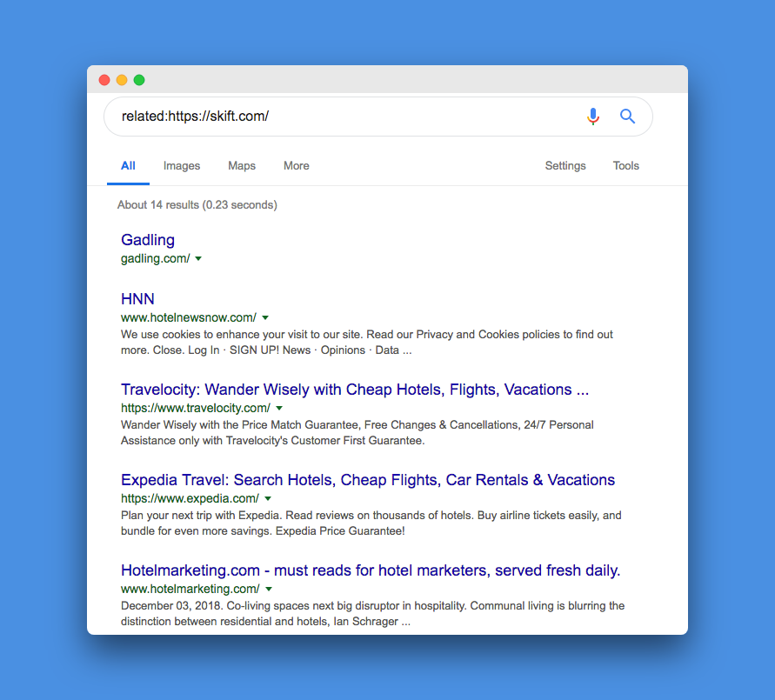775x700 pixels.
Task: Open the Tools options
Action: pos(626,166)
